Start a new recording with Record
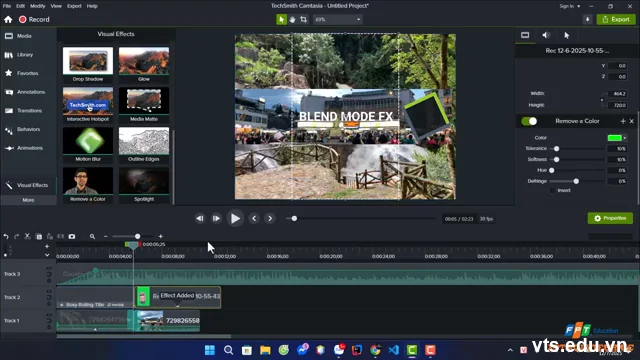Screen dimensions: 640x360 (x=34, y=20)
